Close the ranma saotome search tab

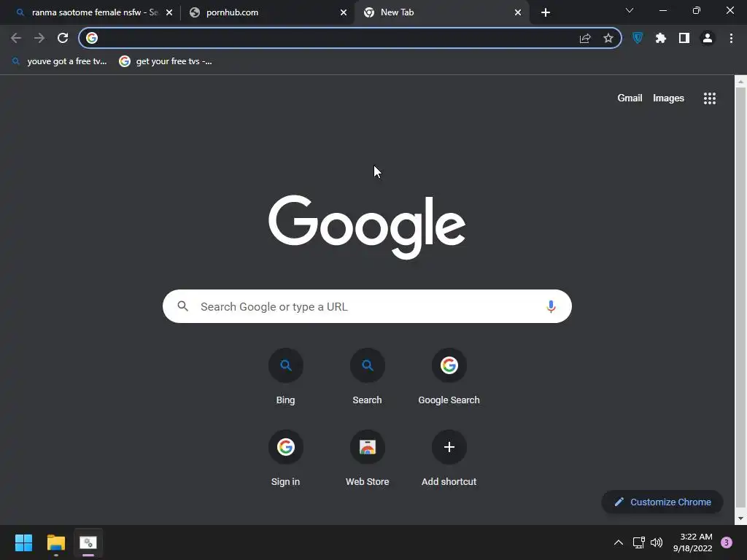(169, 12)
